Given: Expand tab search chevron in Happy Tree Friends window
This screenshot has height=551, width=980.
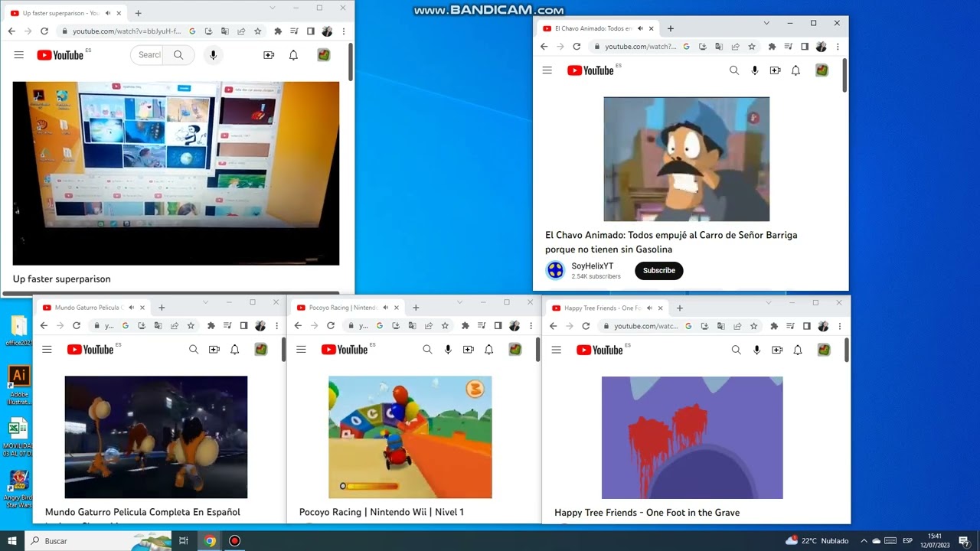Looking at the screenshot, I should [x=768, y=302].
